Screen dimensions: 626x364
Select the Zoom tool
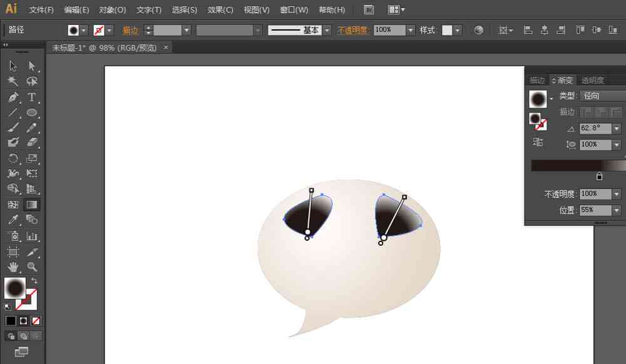click(32, 266)
